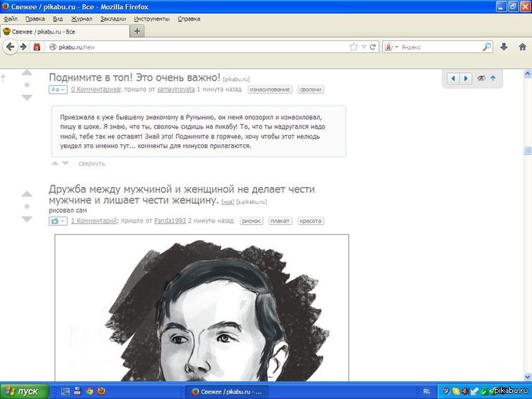Bookmark this page with the star icon
This screenshot has height=399, width=532.
coord(353,47)
